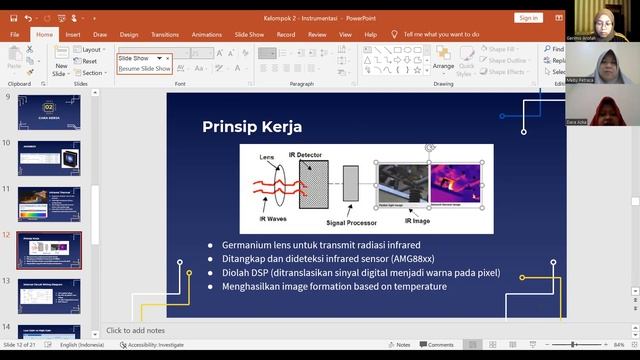
Task: Click the Copy icon in Clipboard group
Action: [x=30, y=61]
